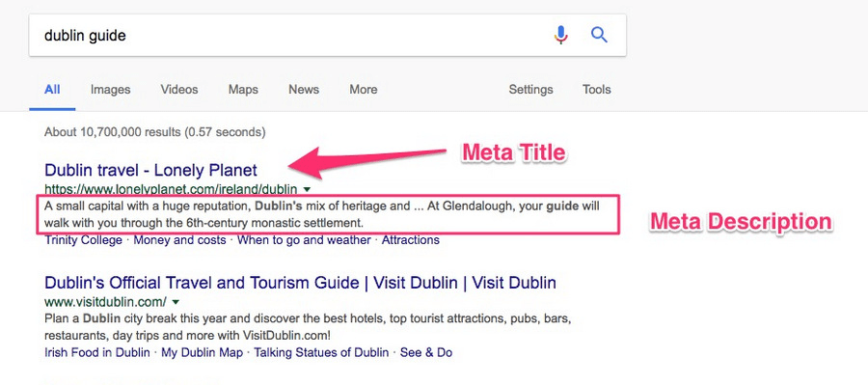This screenshot has width=868, height=385.
Task: Follow the When to go and weather sitelink
Action: pos(304,240)
